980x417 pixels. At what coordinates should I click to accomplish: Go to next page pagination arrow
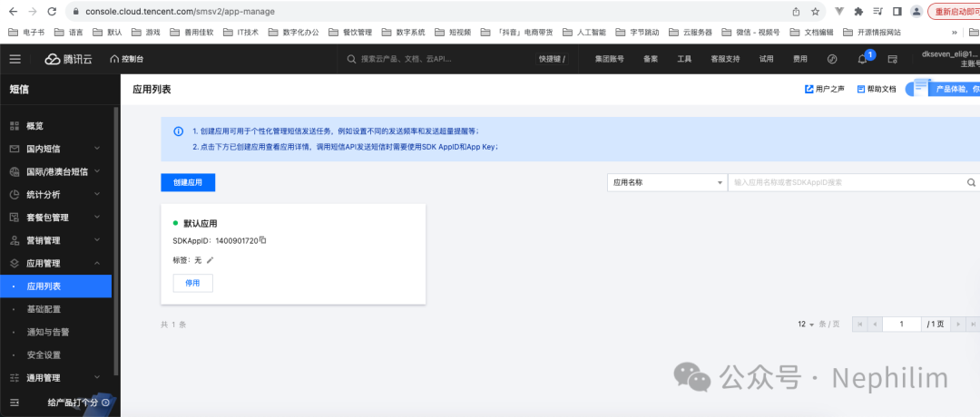click(957, 324)
